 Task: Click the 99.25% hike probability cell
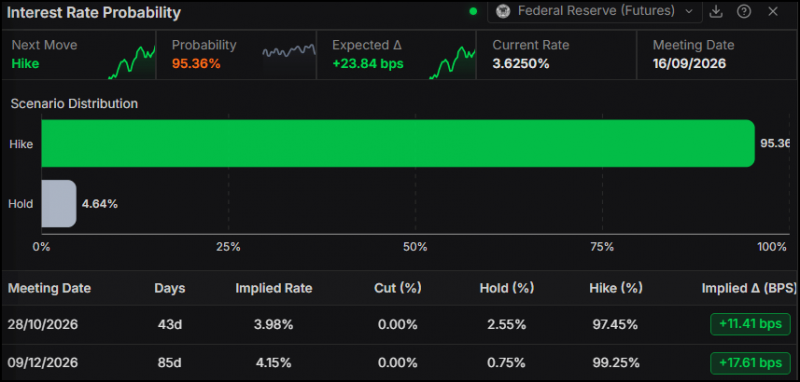616,363
